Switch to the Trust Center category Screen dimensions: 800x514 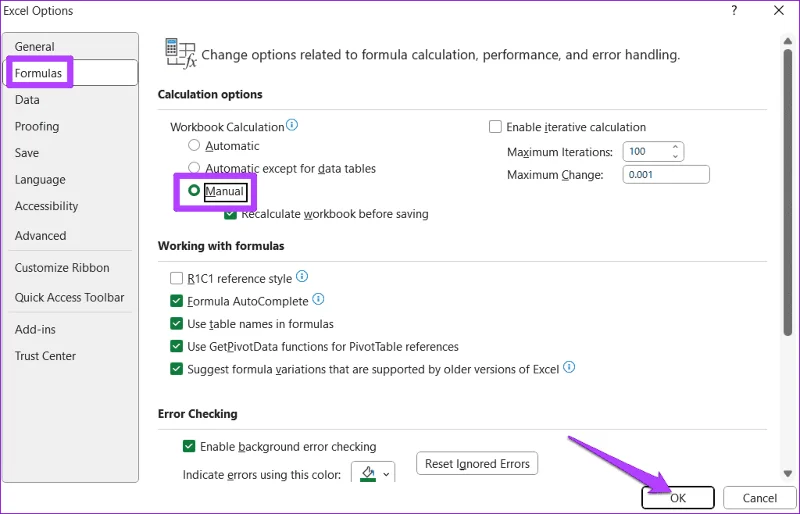click(x=45, y=356)
